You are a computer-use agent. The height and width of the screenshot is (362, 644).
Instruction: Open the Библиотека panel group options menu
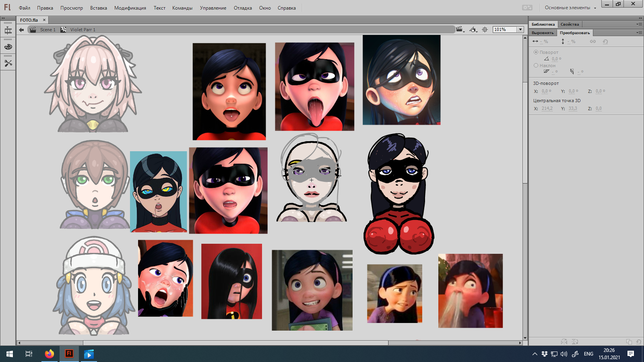pyautogui.click(x=639, y=24)
